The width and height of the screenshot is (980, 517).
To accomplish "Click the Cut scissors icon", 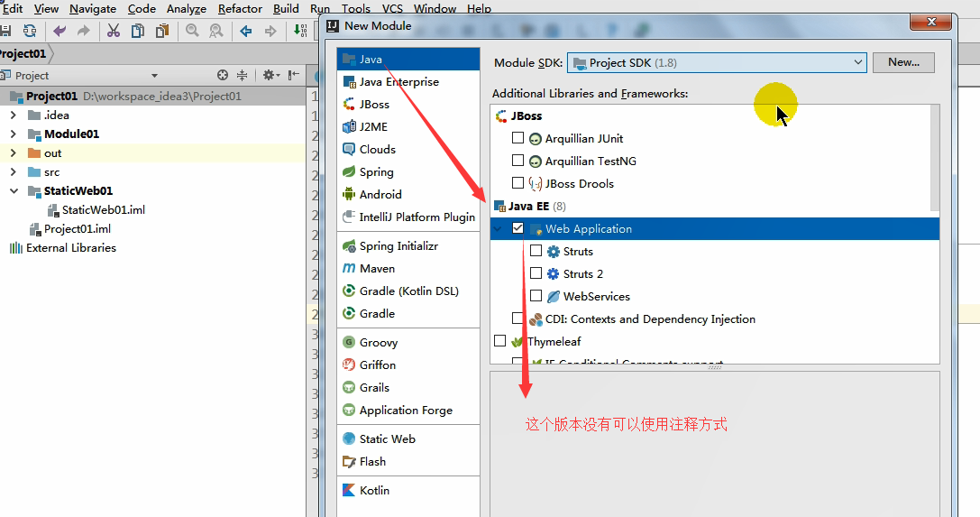I will (x=113, y=31).
